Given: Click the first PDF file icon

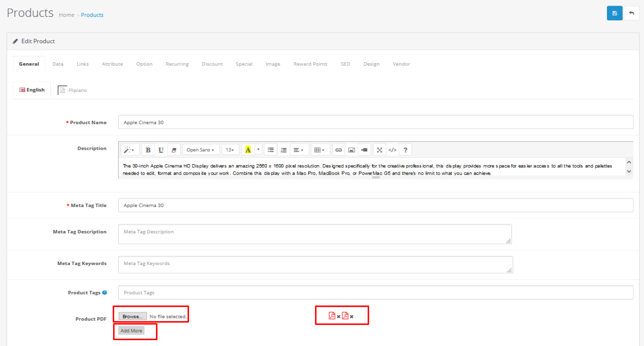Looking at the screenshot, I should (x=332, y=316).
